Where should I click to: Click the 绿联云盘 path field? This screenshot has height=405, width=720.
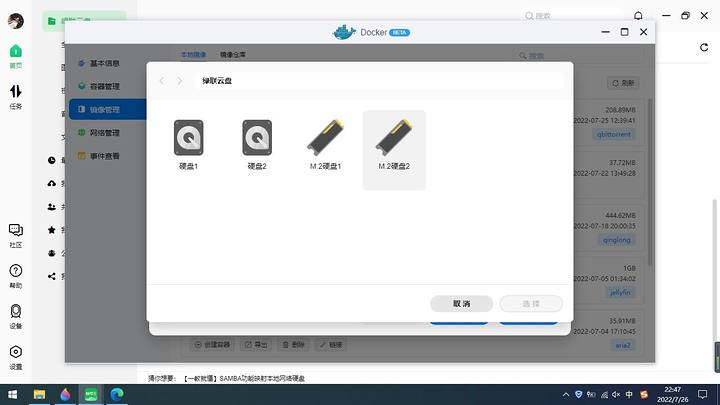pos(379,81)
